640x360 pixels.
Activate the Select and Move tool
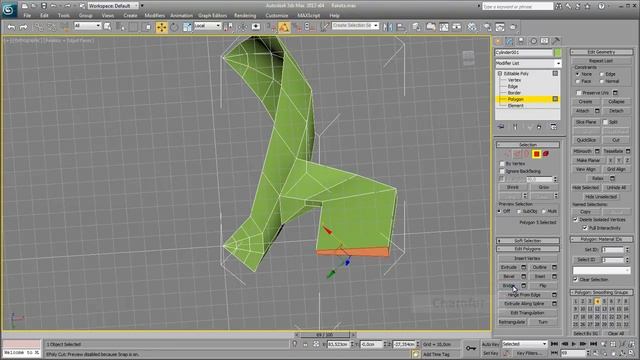click(x=162, y=27)
